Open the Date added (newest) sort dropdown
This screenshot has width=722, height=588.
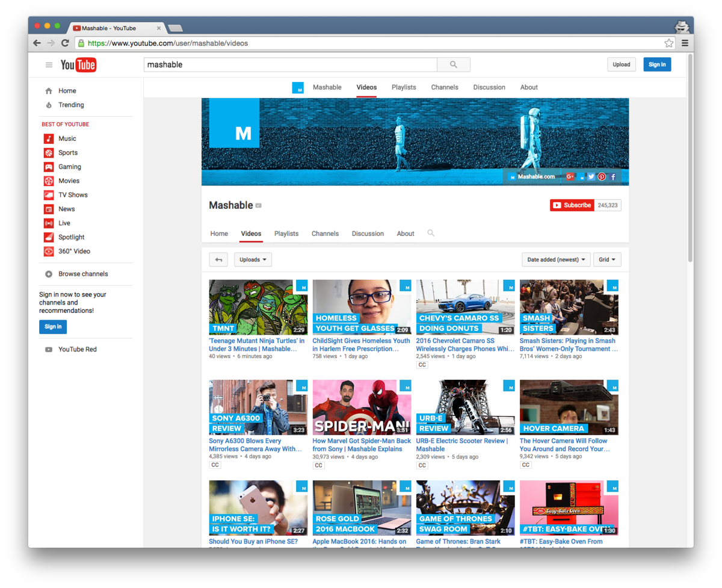click(x=556, y=259)
